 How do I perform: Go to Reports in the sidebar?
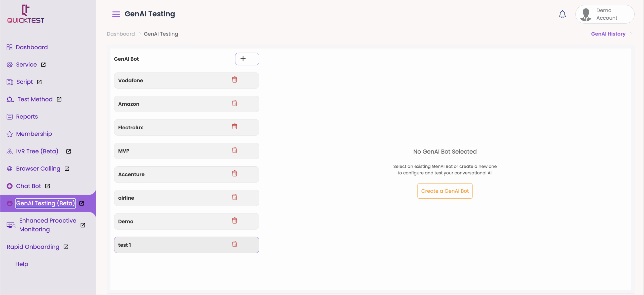pyautogui.click(x=27, y=117)
